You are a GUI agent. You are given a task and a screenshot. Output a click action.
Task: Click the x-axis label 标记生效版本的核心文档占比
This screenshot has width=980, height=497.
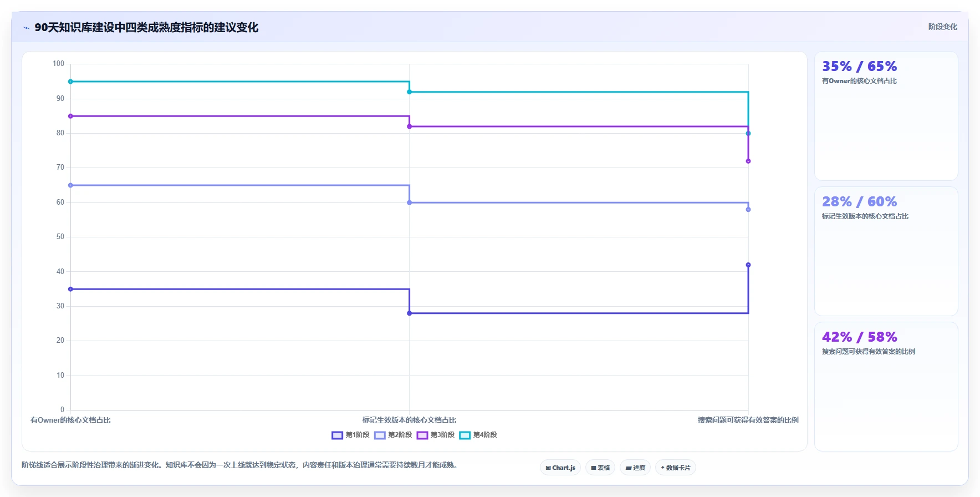410,420
